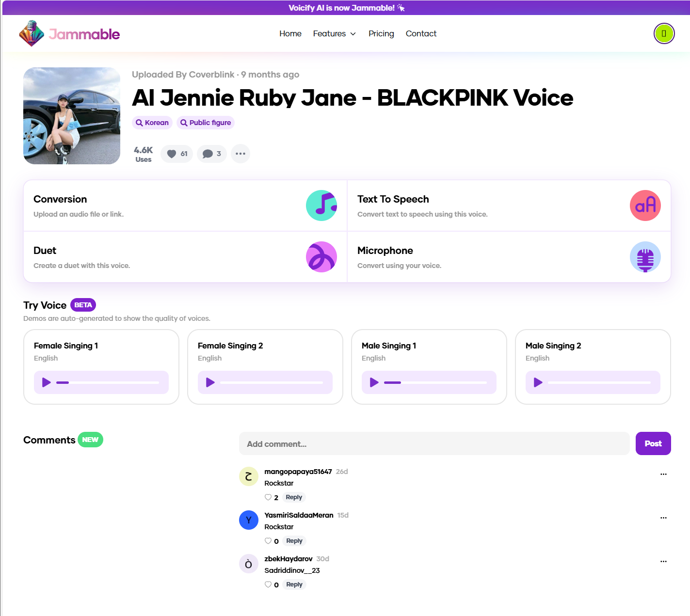Open the voice more options ellipsis
The height and width of the screenshot is (616, 690).
pyautogui.click(x=241, y=154)
